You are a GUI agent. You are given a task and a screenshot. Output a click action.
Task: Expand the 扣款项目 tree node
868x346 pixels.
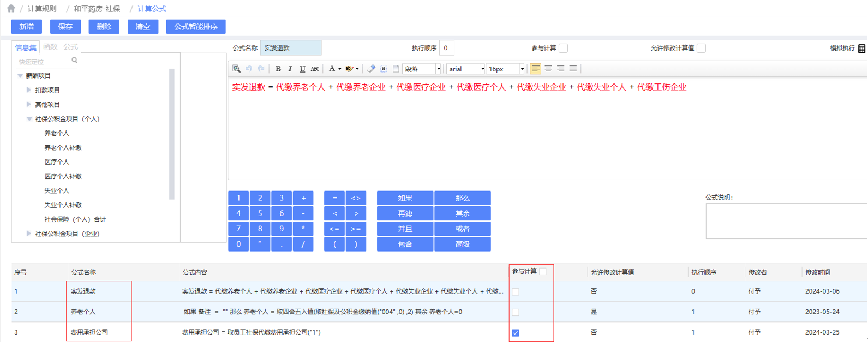point(29,90)
